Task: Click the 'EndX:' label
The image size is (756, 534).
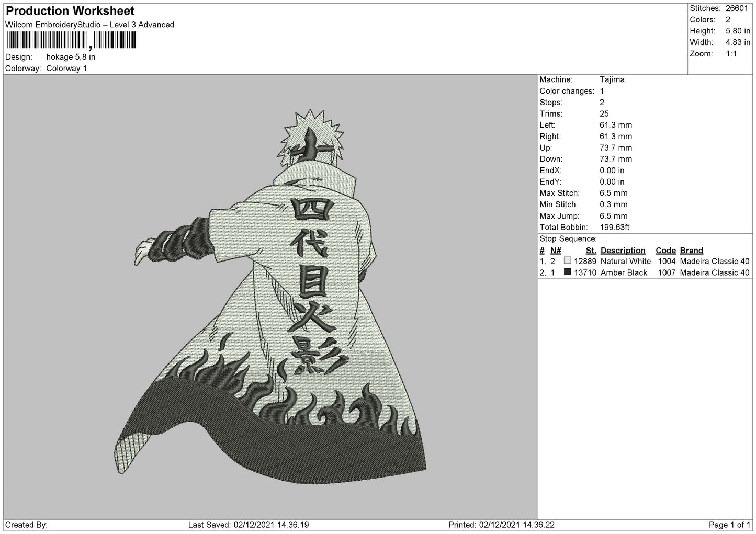Action: click(x=550, y=171)
